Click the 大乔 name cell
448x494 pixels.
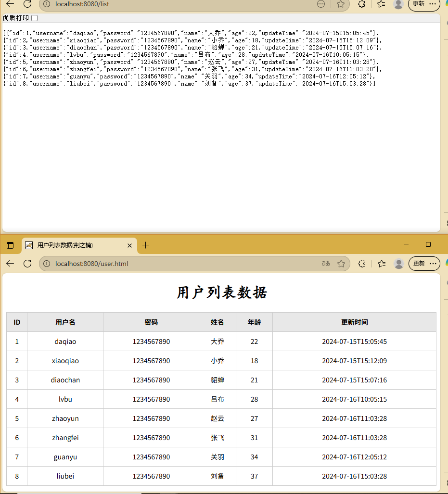tap(217, 342)
